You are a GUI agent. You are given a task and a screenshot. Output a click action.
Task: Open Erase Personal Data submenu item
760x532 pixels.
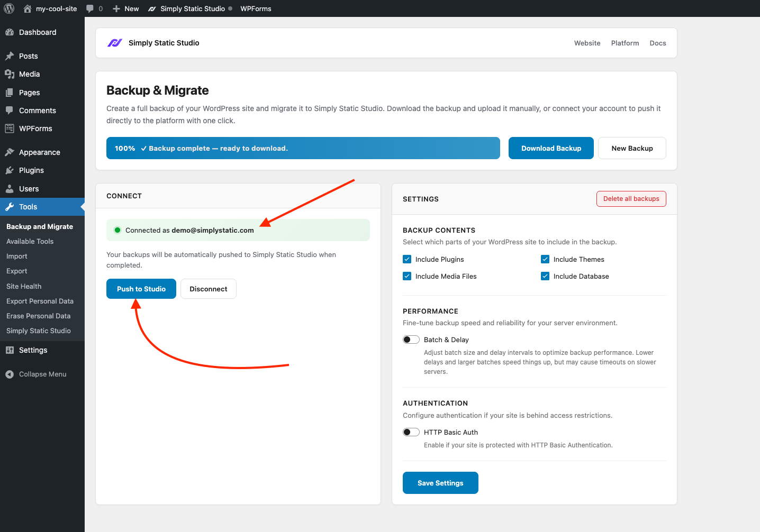click(x=39, y=316)
